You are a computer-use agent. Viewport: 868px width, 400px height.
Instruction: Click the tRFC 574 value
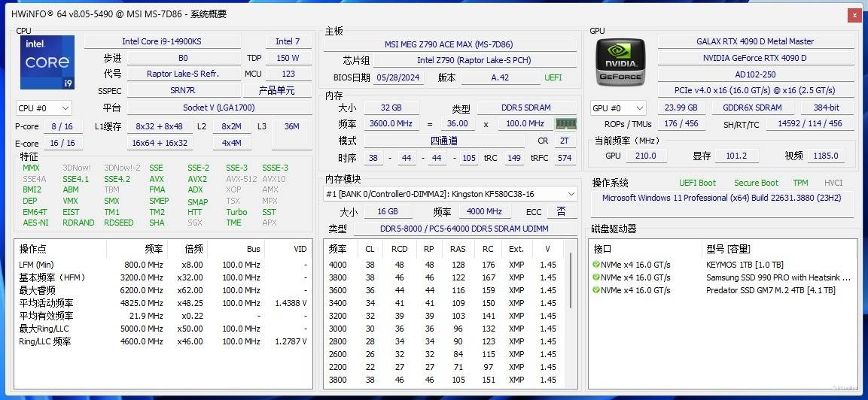click(565, 158)
